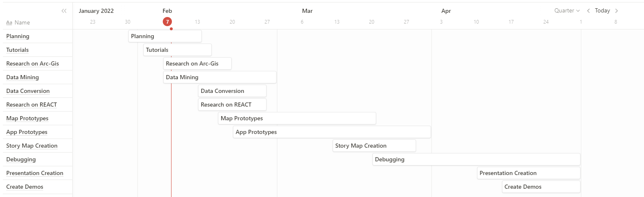Open the Quarter view dropdown
This screenshot has height=197, width=644.
pyautogui.click(x=567, y=11)
